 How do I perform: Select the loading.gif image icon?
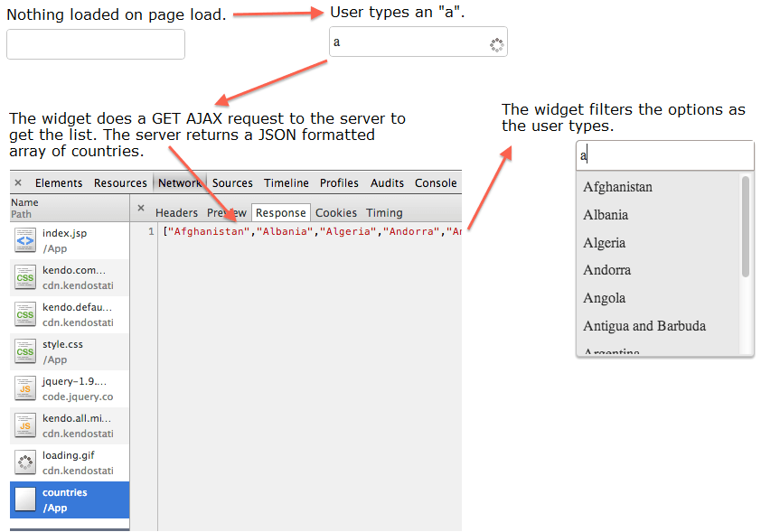pyautogui.click(x=25, y=462)
